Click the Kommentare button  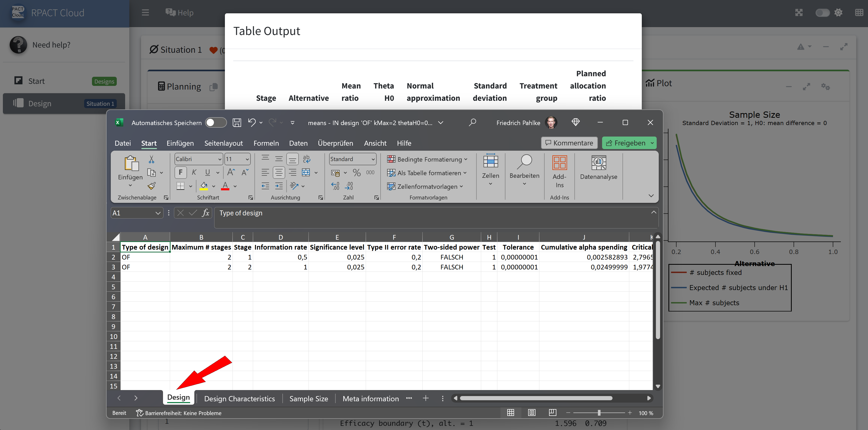click(x=569, y=143)
